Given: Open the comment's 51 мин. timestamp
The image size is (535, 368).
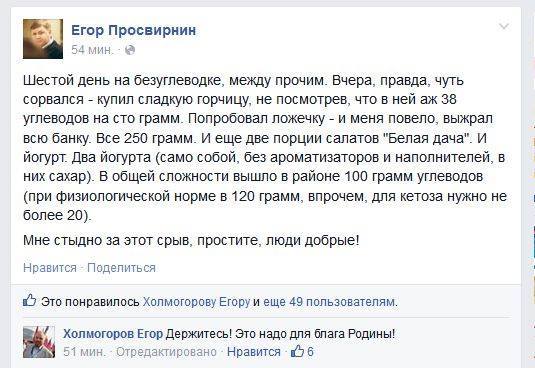Looking at the screenshot, I should (x=84, y=352).
